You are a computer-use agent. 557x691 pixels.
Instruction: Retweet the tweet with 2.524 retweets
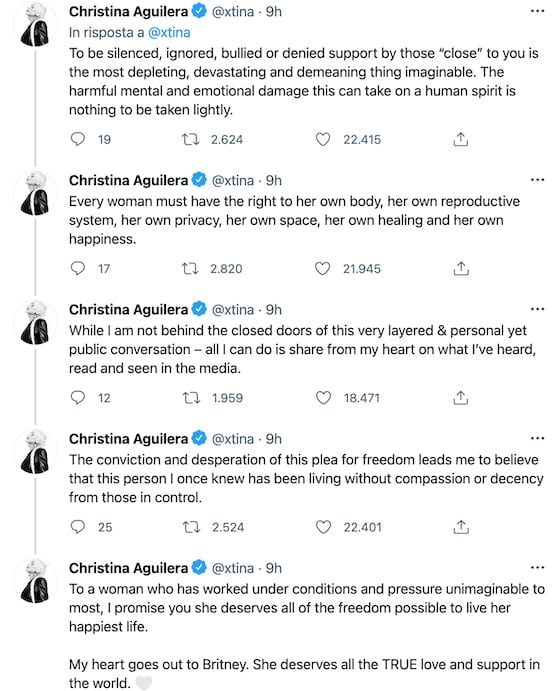(191, 527)
